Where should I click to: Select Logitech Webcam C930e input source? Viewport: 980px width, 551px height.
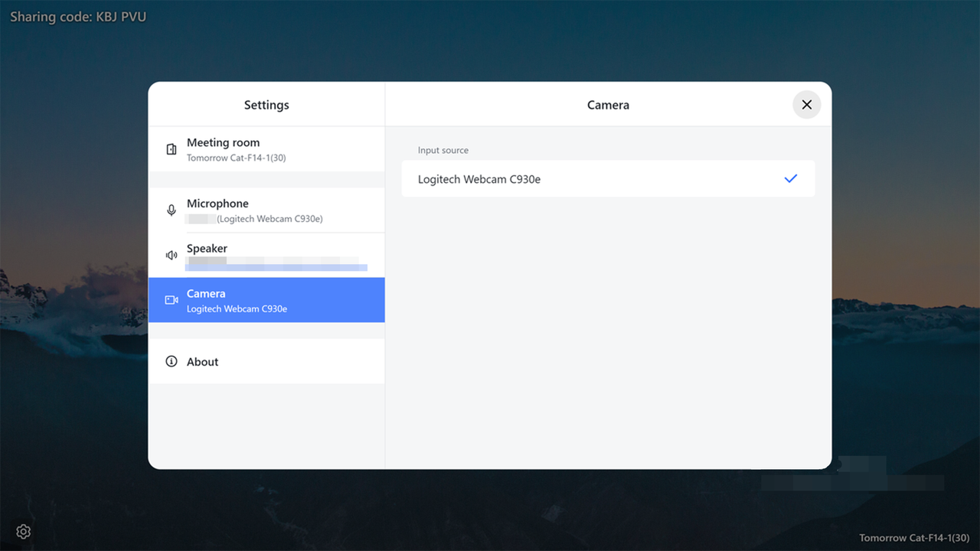pos(479,179)
